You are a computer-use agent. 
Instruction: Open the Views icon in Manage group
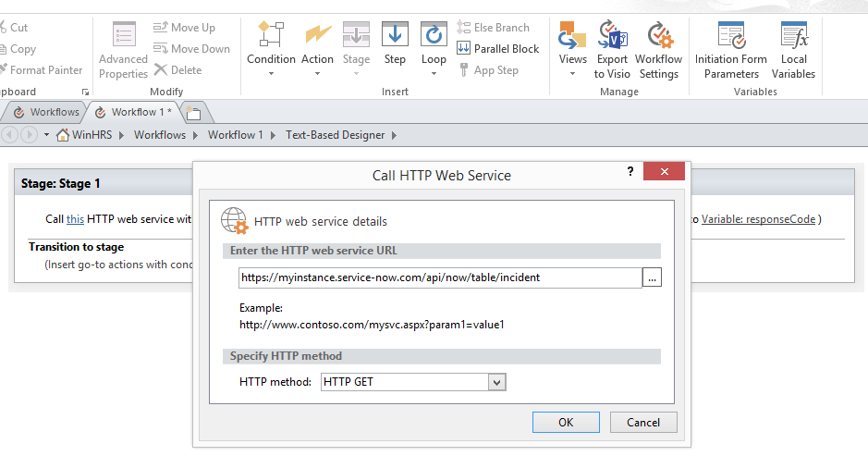[572, 35]
